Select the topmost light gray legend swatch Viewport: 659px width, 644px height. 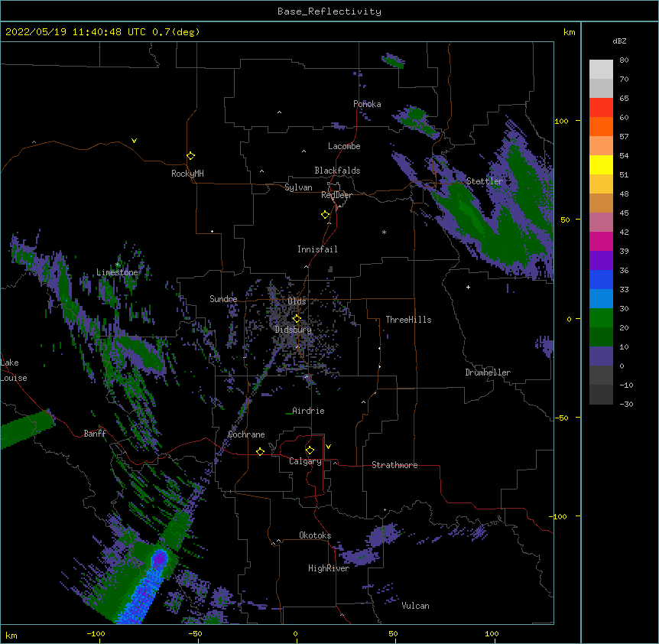point(601,69)
